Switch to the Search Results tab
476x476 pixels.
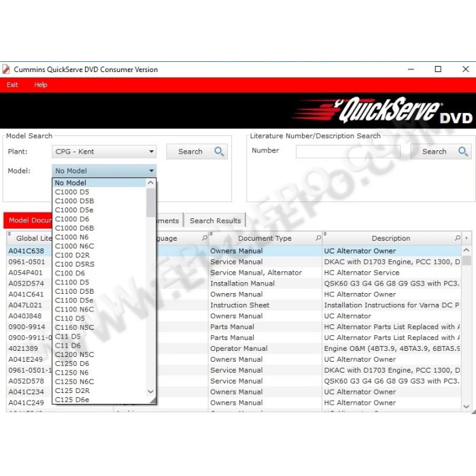[x=216, y=221]
